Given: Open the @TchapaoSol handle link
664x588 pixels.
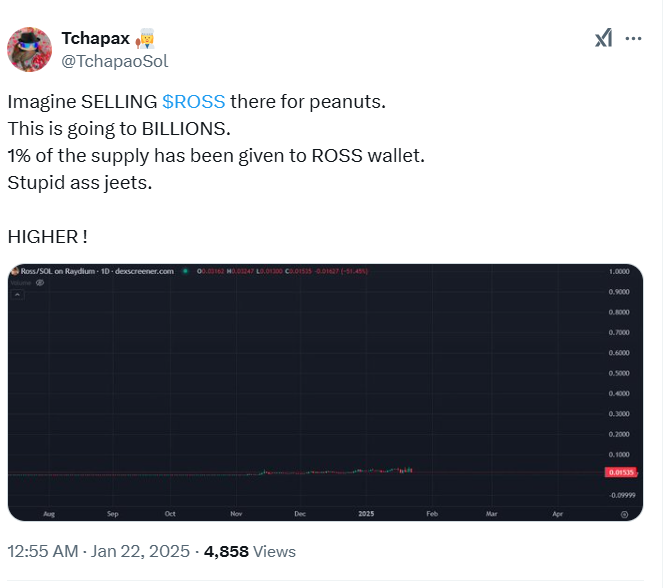Looking at the screenshot, I should 115,61.
